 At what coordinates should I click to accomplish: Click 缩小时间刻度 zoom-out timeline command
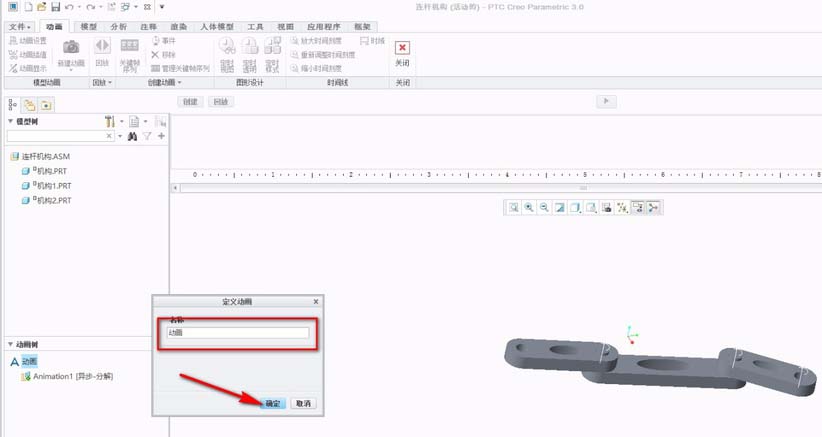point(316,68)
